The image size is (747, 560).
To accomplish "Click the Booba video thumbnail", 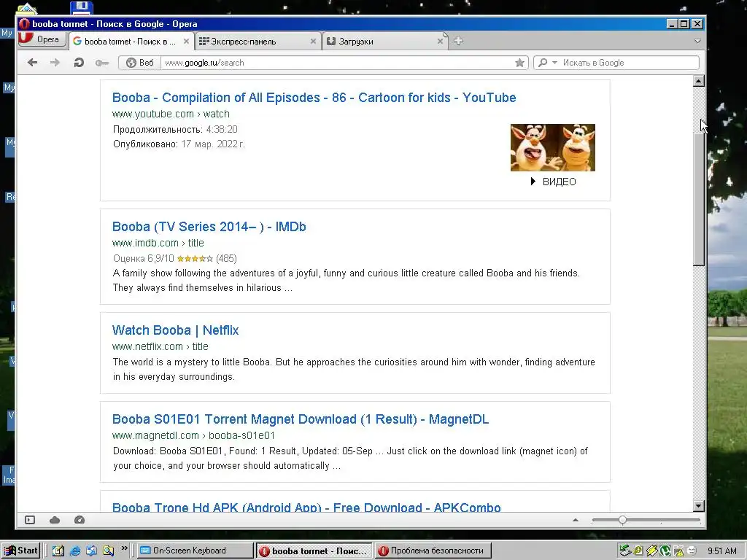I will click(553, 147).
